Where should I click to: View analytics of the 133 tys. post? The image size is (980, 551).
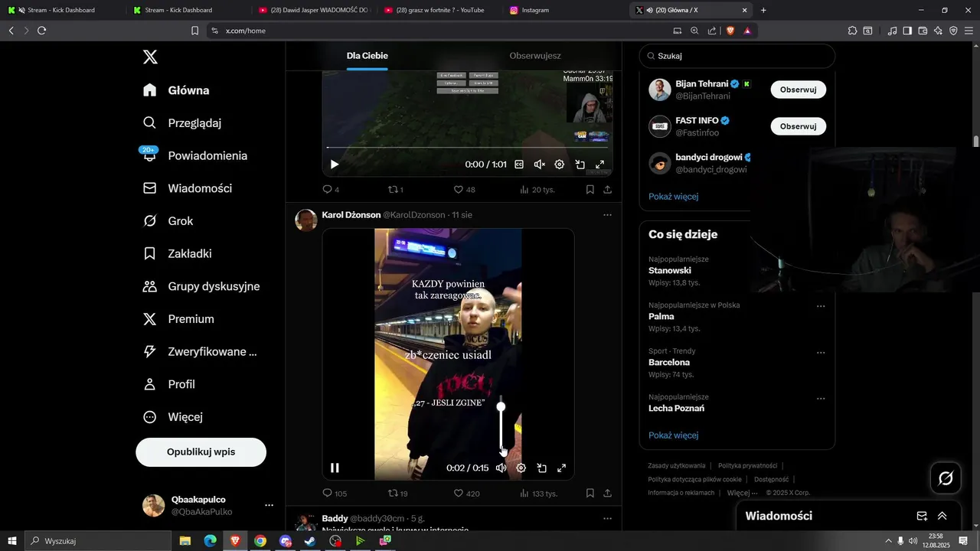click(538, 494)
